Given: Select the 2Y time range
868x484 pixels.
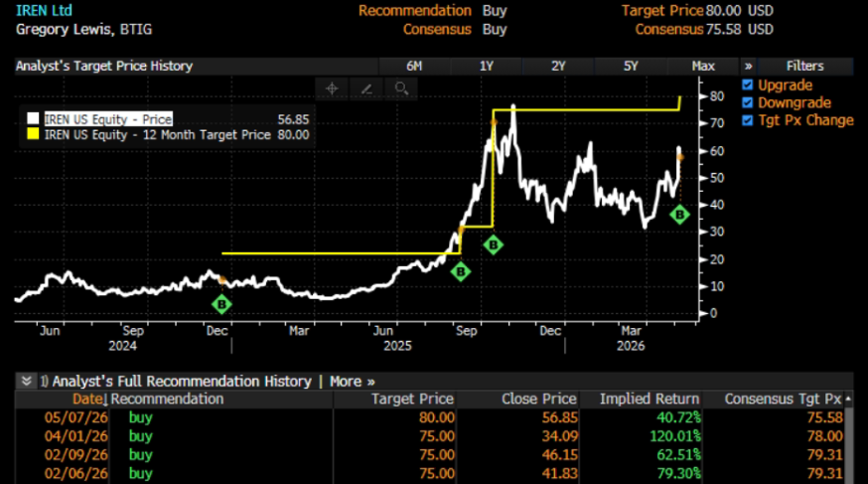Looking at the screenshot, I should [558, 66].
